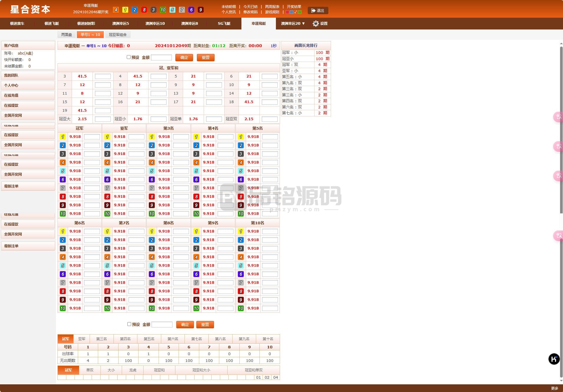Select ball 6 in 第6名 column

tap(63, 274)
